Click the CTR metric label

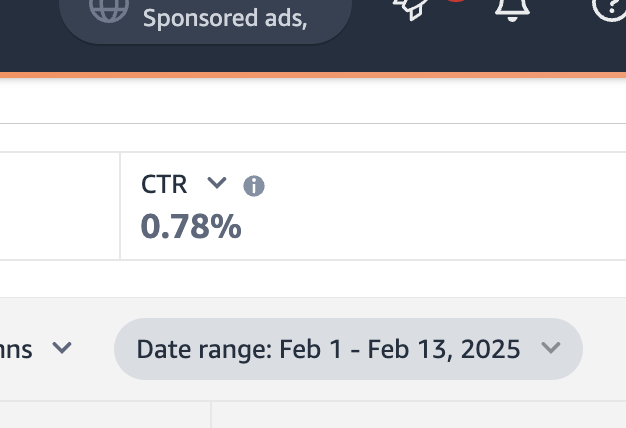point(164,184)
